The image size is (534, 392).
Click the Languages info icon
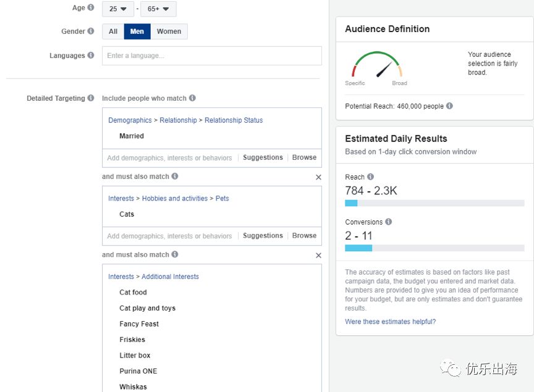point(91,56)
